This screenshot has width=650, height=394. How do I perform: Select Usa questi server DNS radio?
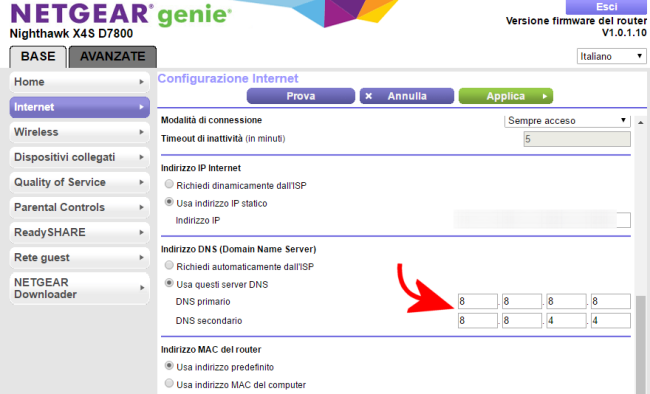(169, 283)
